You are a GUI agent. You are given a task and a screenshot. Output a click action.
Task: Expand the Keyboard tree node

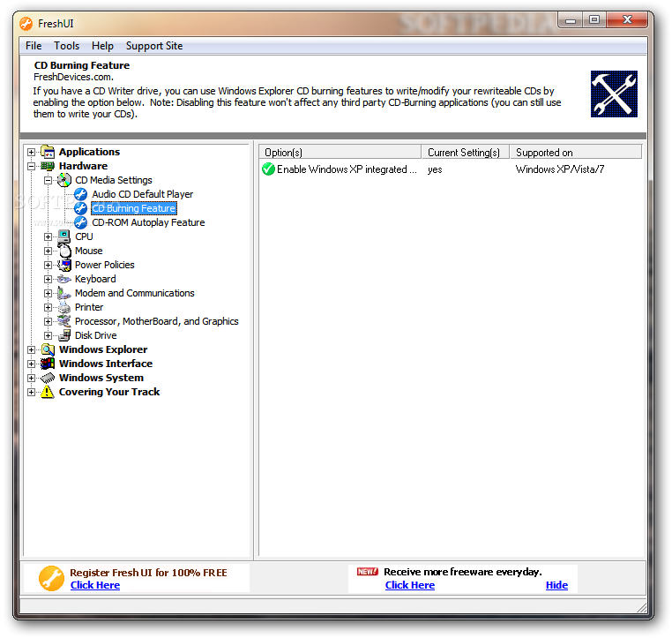tap(48, 279)
